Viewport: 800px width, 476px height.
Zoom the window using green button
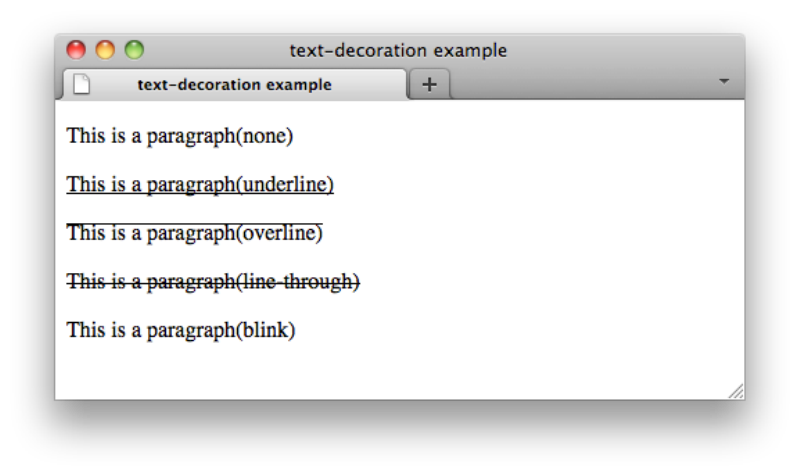[x=134, y=50]
